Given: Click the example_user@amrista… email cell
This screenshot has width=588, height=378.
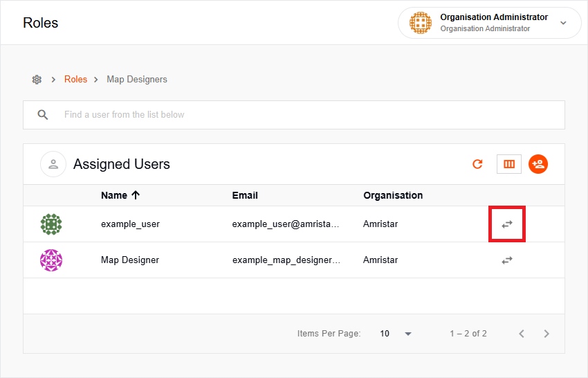Looking at the screenshot, I should (286, 224).
